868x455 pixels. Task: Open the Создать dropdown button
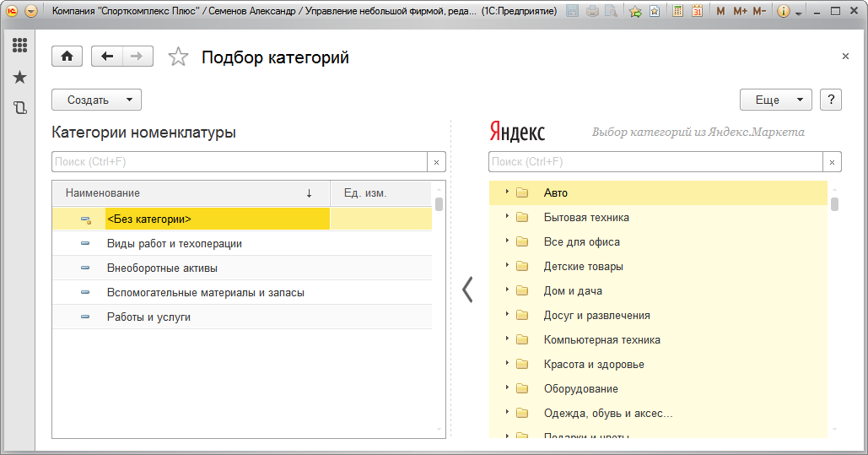tap(96, 100)
